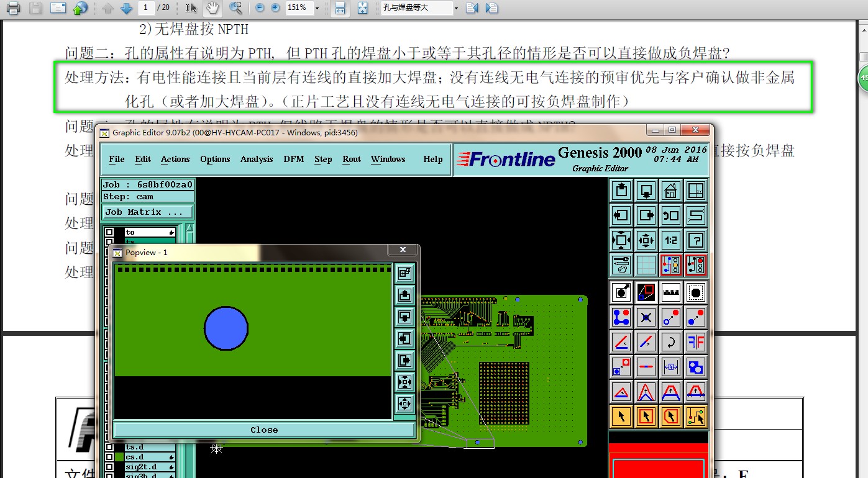Screen dimensions: 868x478
Task: Click the home view icon
Action: (x=671, y=191)
